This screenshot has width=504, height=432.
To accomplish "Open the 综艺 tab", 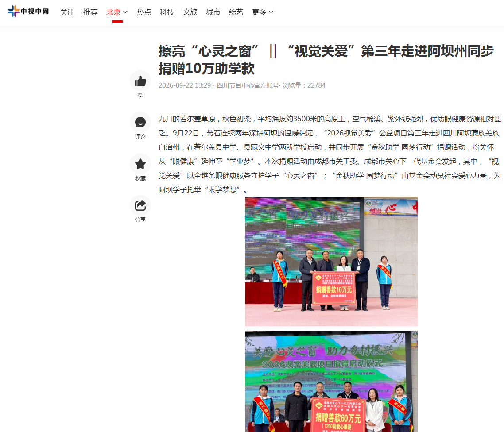I will click(236, 12).
